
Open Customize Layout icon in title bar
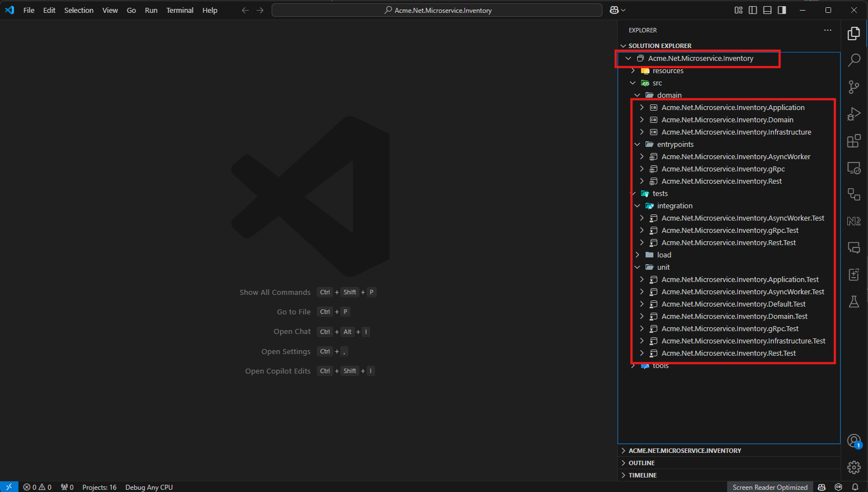click(738, 10)
